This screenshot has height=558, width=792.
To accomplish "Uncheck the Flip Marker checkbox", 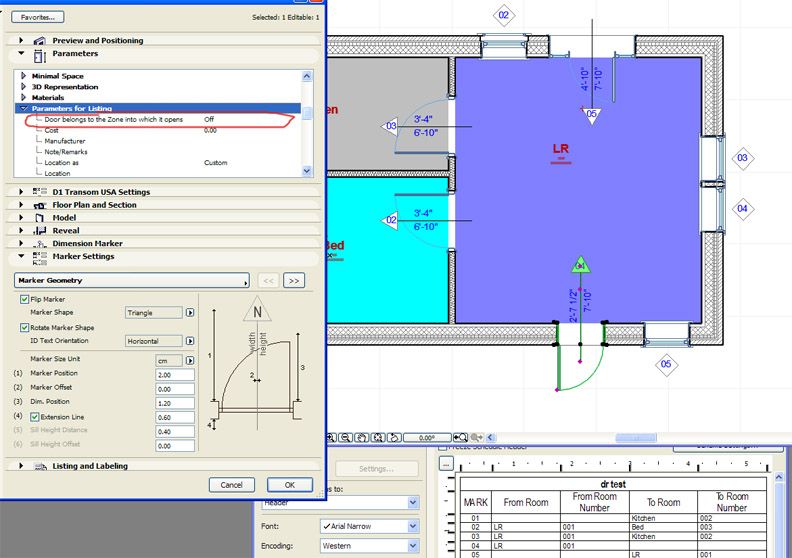I will click(x=24, y=299).
